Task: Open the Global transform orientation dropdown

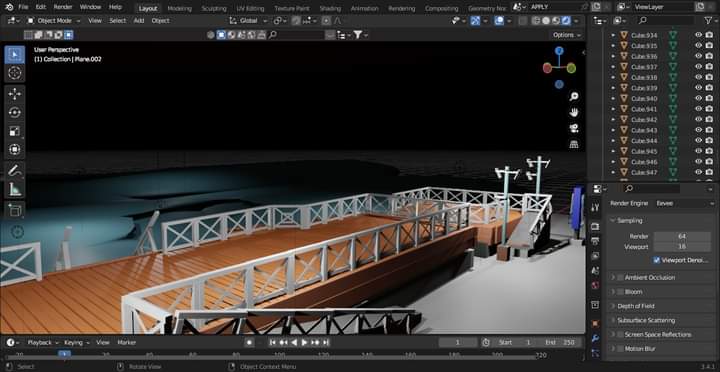Action: pos(248,21)
